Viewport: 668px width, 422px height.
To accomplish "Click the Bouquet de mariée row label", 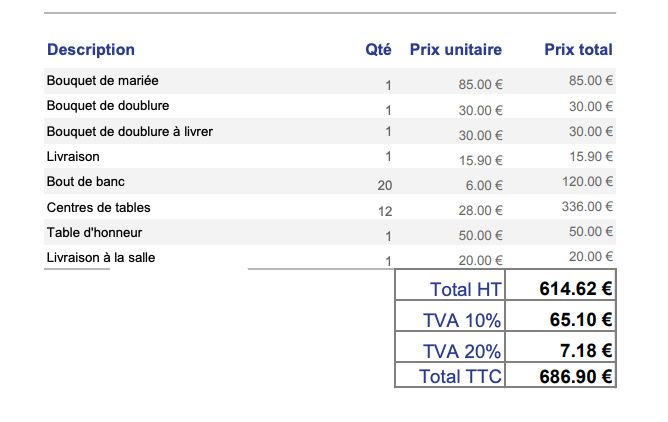I will click(102, 80).
